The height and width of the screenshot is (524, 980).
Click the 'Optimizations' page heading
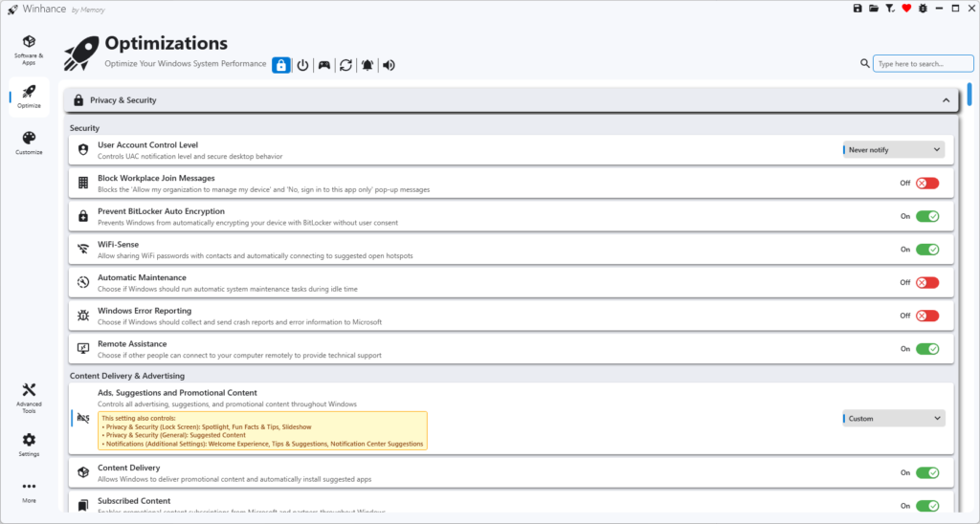pos(167,43)
